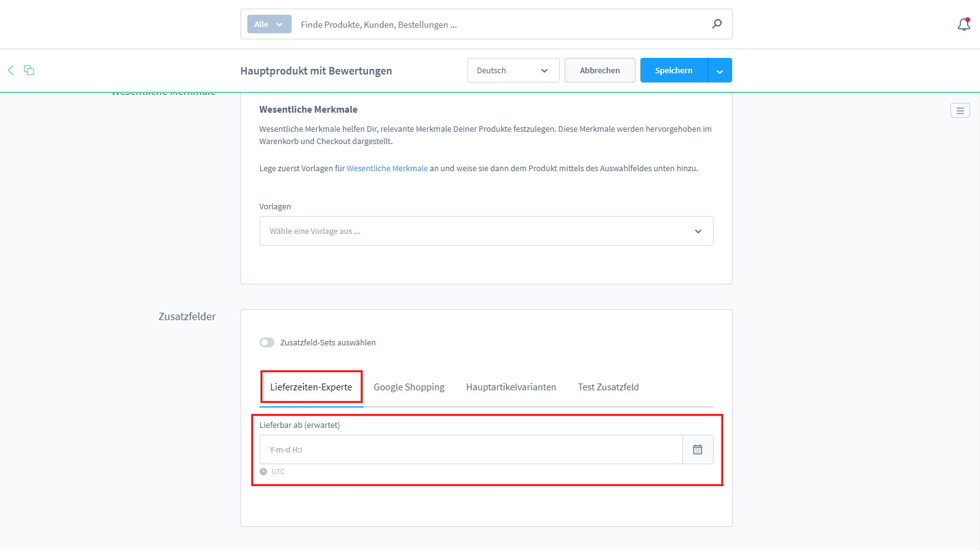Switch to the Google Shopping tab
980x551 pixels.
(x=409, y=387)
